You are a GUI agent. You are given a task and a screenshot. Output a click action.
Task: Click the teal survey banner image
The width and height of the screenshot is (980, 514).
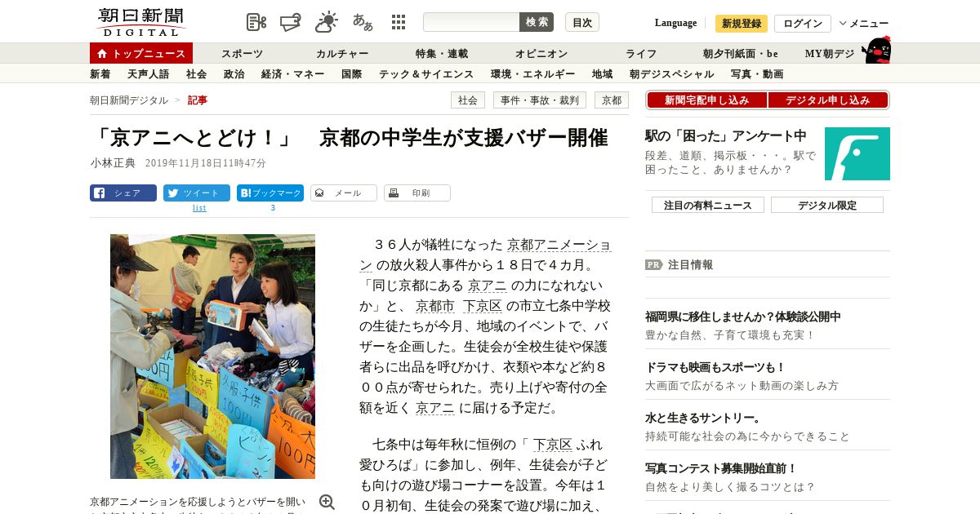pos(857,153)
